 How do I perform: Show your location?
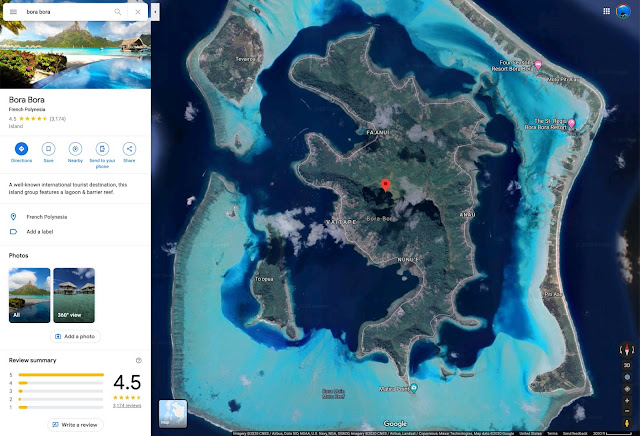(x=627, y=389)
